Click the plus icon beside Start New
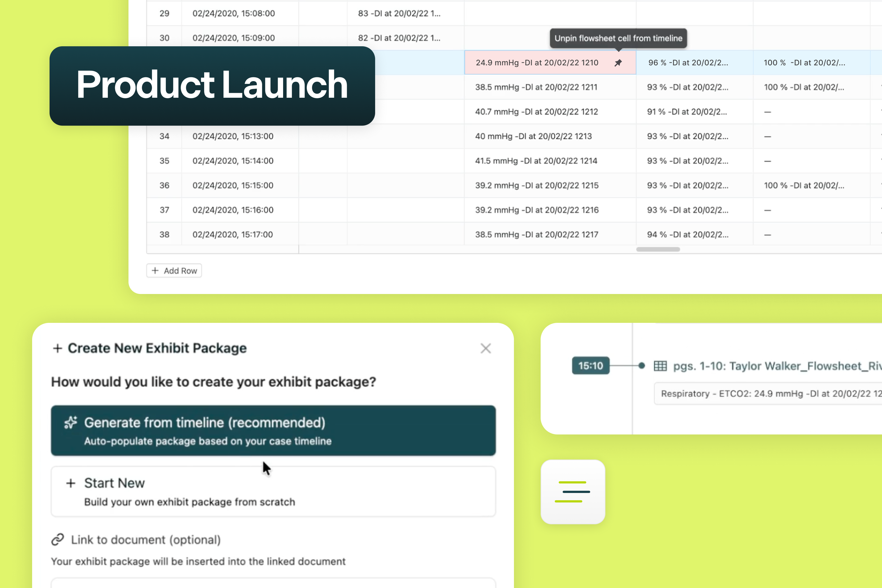 coord(71,483)
